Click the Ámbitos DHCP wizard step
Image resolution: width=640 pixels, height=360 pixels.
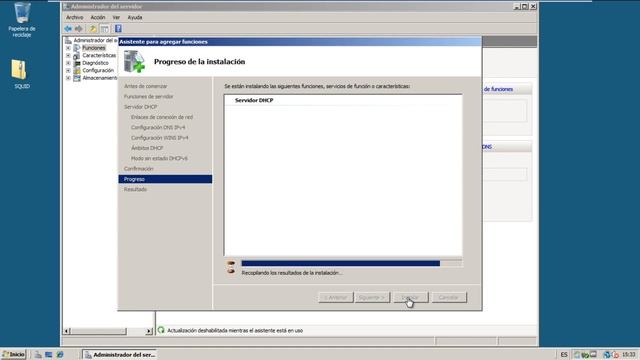point(147,148)
